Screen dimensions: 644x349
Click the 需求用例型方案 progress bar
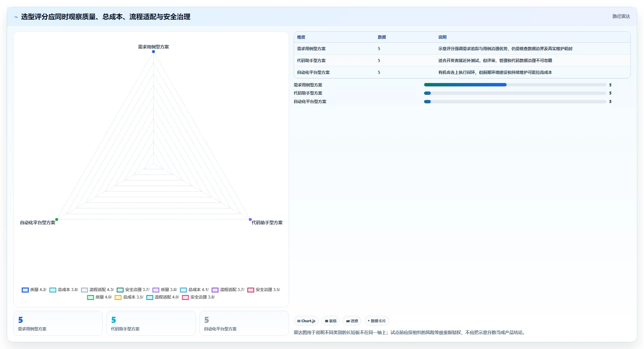click(515, 85)
